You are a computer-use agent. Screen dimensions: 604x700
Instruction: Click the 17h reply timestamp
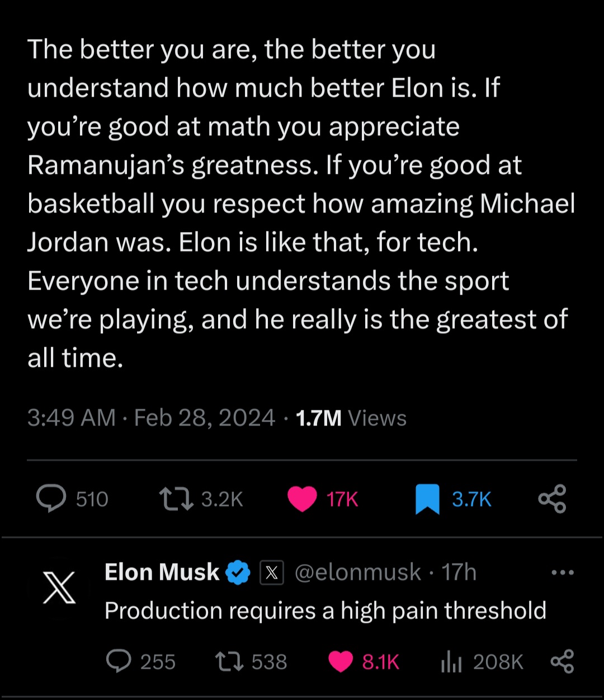coord(459,572)
